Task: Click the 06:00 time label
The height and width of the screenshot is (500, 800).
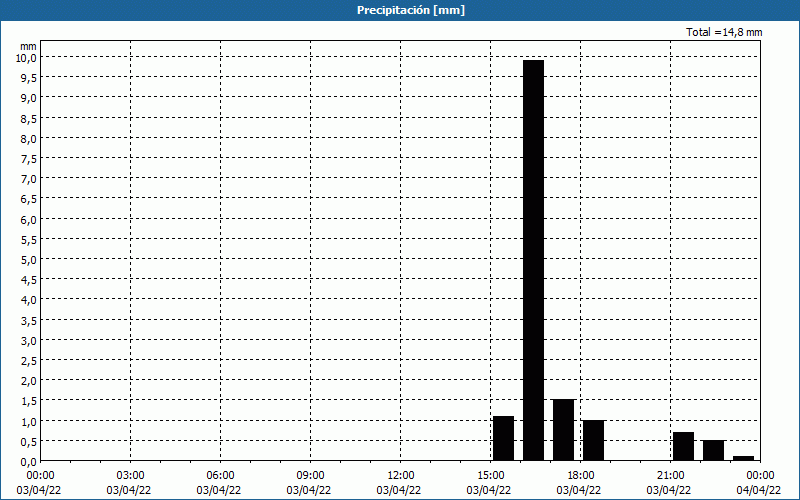Action: [220, 476]
